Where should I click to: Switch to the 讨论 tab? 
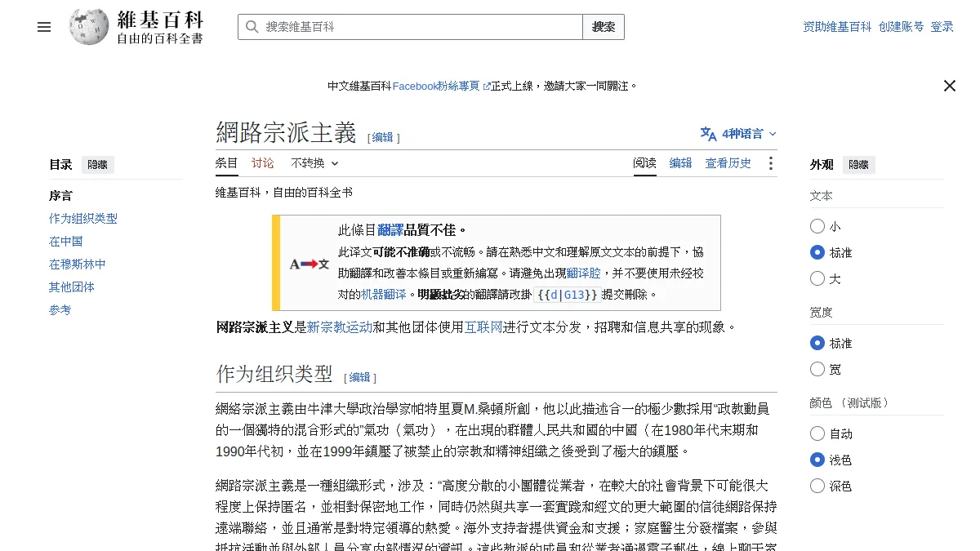[x=263, y=163]
